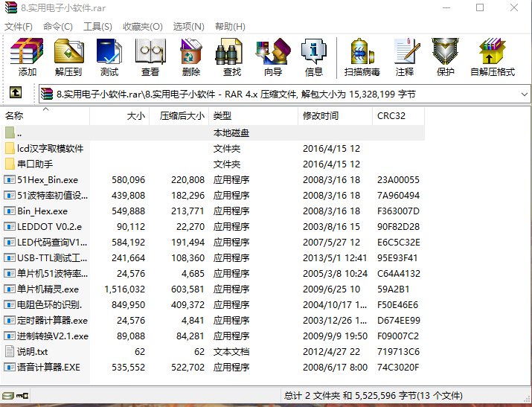Click the 51Hex_Bin.exe file icon

click(x=10, y=179)
